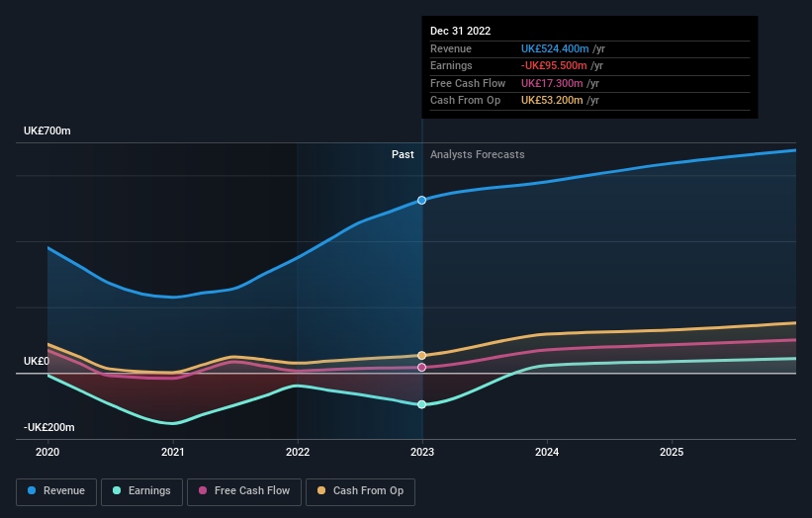
Task: Click the UK£0 y-axis label
Action: click(x=37, y=361)
